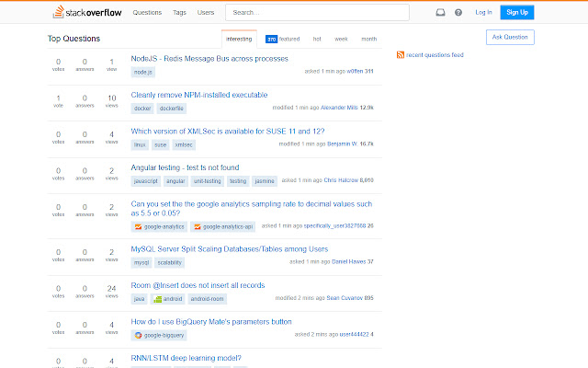Open 'Angular testing - test is not found' question
The width and height of the screenshot is (588, 368).
pos(185,167)
